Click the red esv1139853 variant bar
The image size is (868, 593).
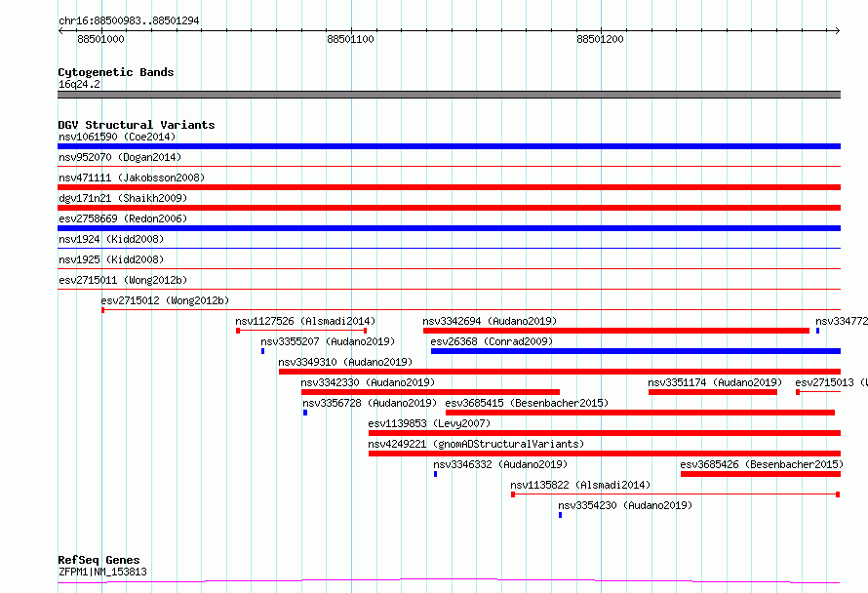pos(605,433)
